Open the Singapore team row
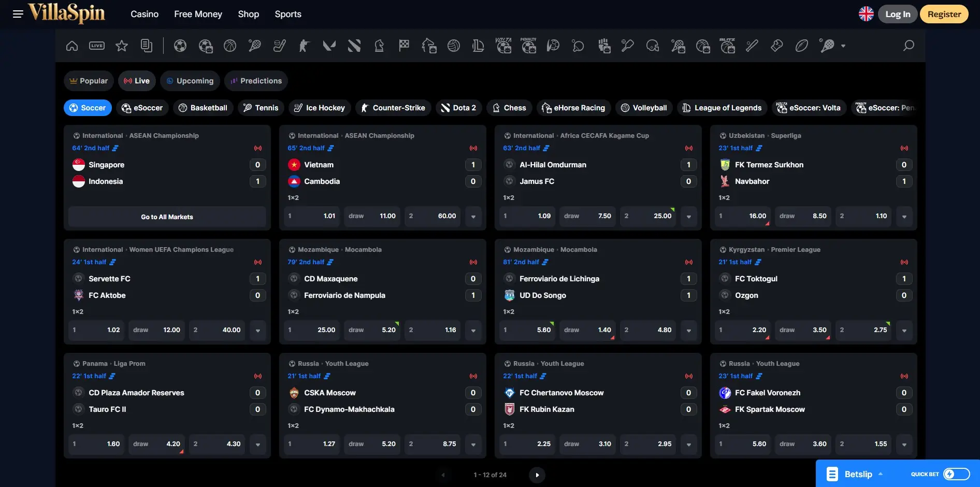The image size is (980, 487). 169,165
